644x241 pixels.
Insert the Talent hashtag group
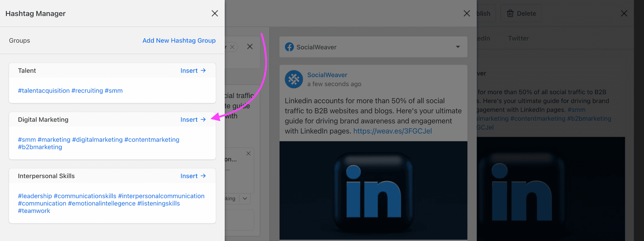tap(193, 70)
